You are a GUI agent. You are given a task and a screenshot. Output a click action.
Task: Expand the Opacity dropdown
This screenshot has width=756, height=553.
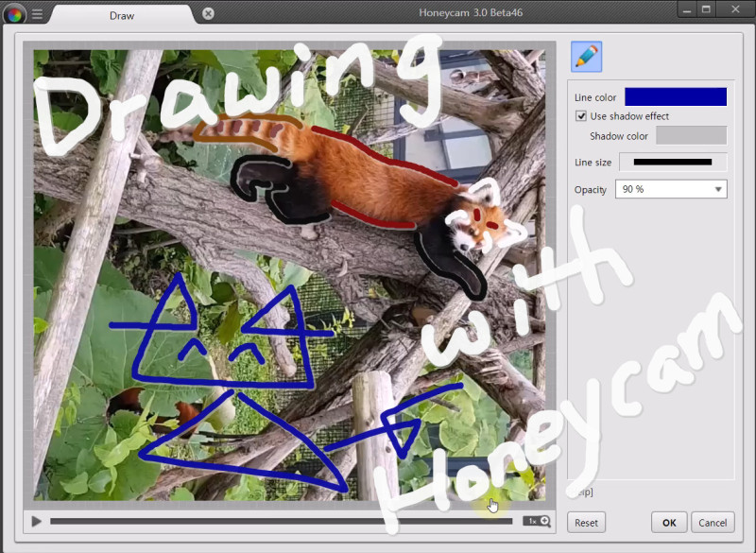pos(670,189)
